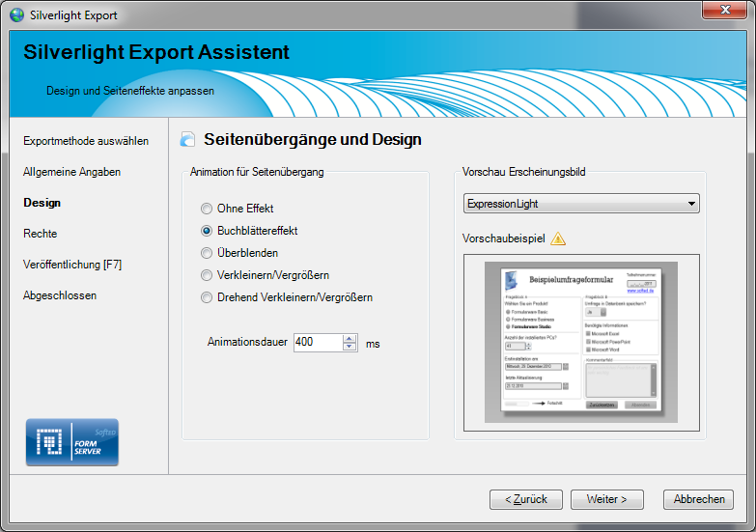Image resolution: width=756 pixels, height=532 pixels.
Task: Select Überblenden transition effect
Action: (207, 253)
